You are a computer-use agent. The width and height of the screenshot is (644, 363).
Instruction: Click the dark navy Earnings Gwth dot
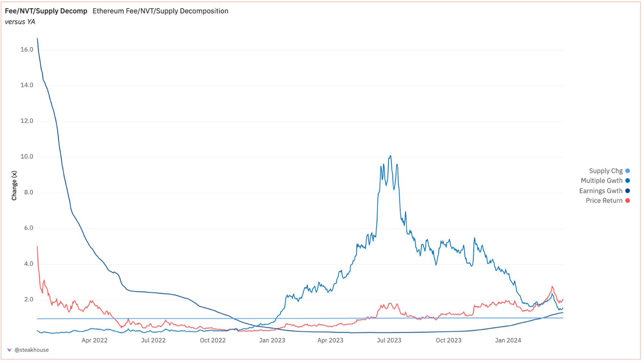point(628,191)
